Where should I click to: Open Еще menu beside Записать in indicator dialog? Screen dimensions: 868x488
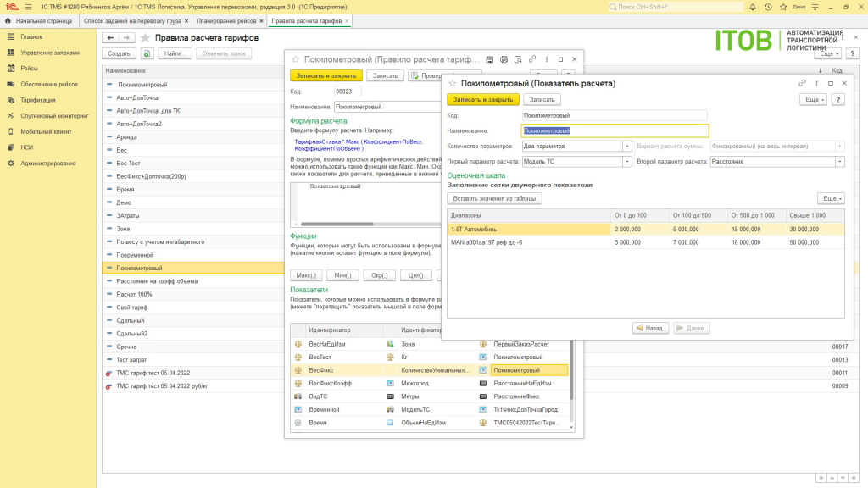pos(813,100)
